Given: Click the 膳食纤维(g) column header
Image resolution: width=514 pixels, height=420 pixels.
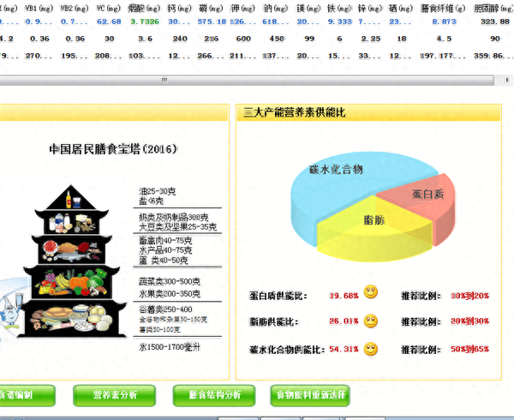Looking at the screenshot, I should click(x=443, y=9).
